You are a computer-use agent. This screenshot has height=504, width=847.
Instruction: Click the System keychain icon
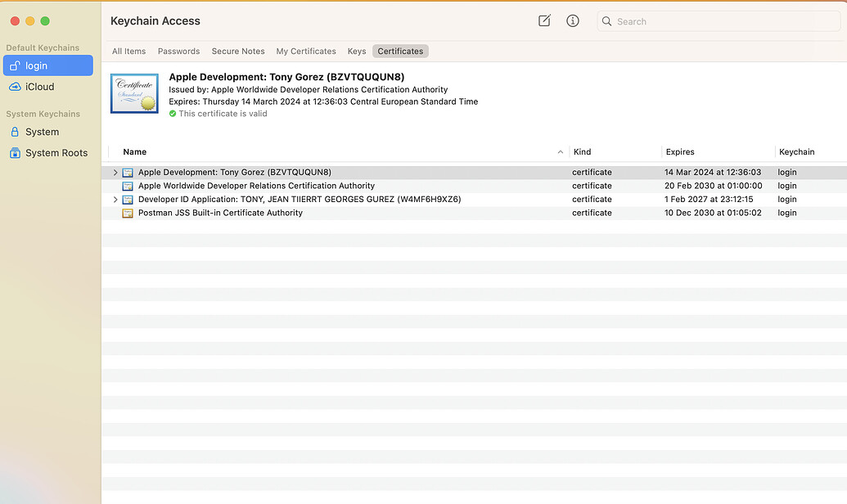pos(16,132)
